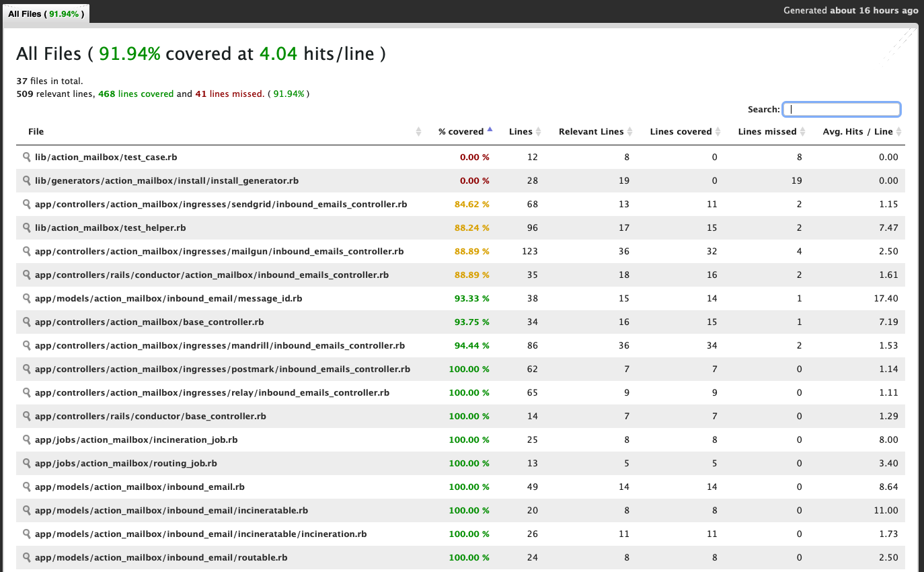Image resolution: width=924 pixels, height=572 pixels.
Task: Sort table by Lines covered column
Action: tap(681, 132)
